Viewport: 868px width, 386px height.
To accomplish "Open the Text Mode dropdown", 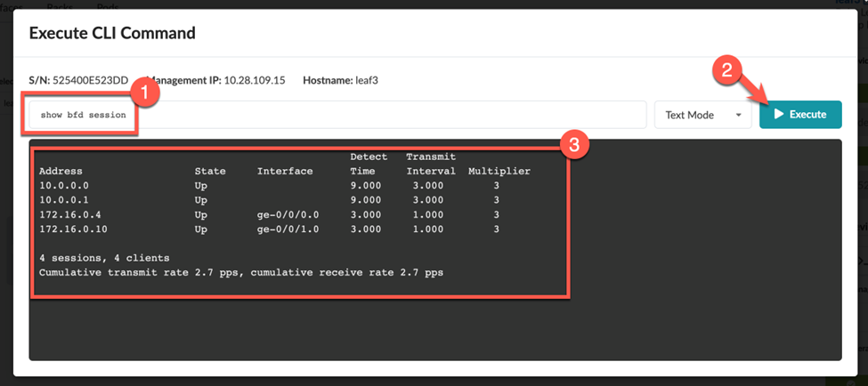I will click(x=702, y=115).
